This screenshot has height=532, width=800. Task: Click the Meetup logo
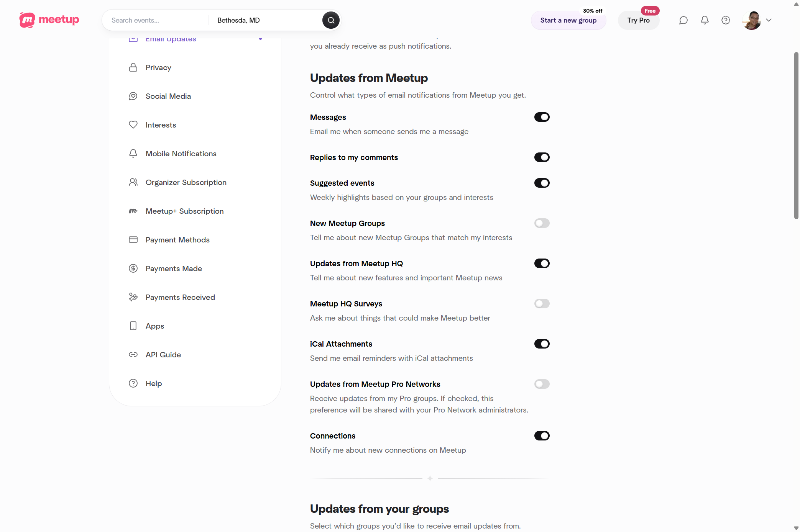49,20
